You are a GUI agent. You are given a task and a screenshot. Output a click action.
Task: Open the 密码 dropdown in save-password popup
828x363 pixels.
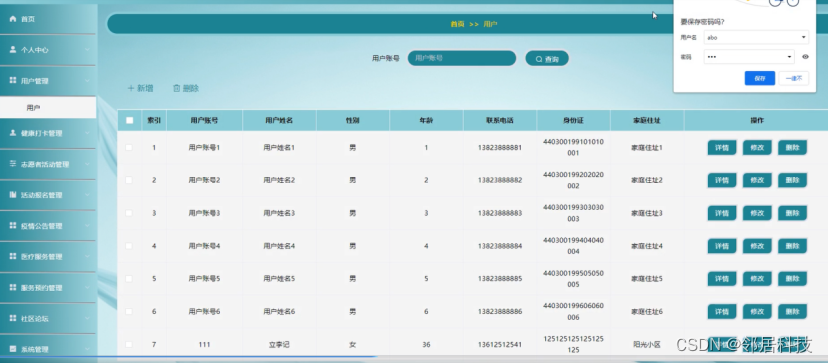pos(749,57)
